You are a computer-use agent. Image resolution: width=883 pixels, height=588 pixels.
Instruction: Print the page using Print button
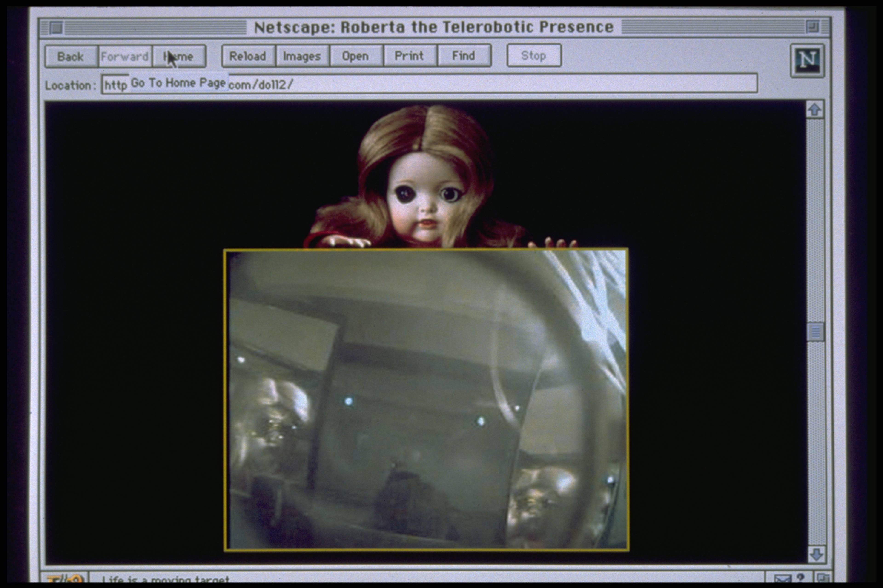pyautogui.click(x=409, y=56)
